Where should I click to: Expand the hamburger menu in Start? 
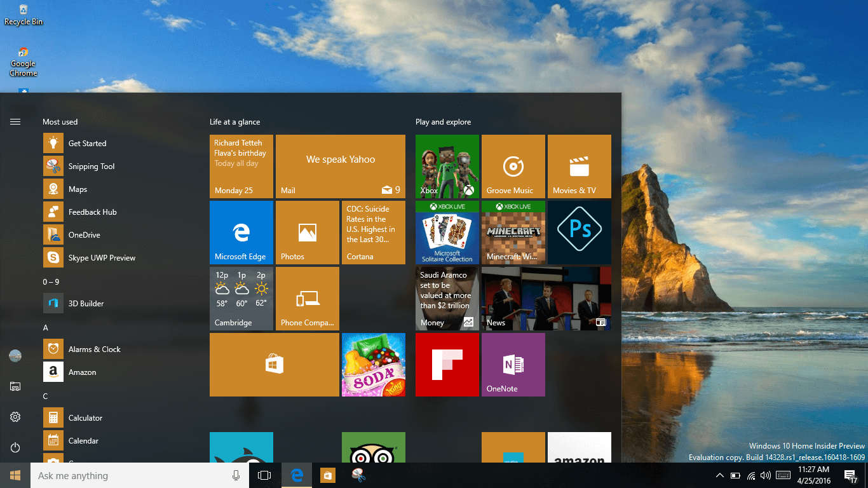click(15, 121)
